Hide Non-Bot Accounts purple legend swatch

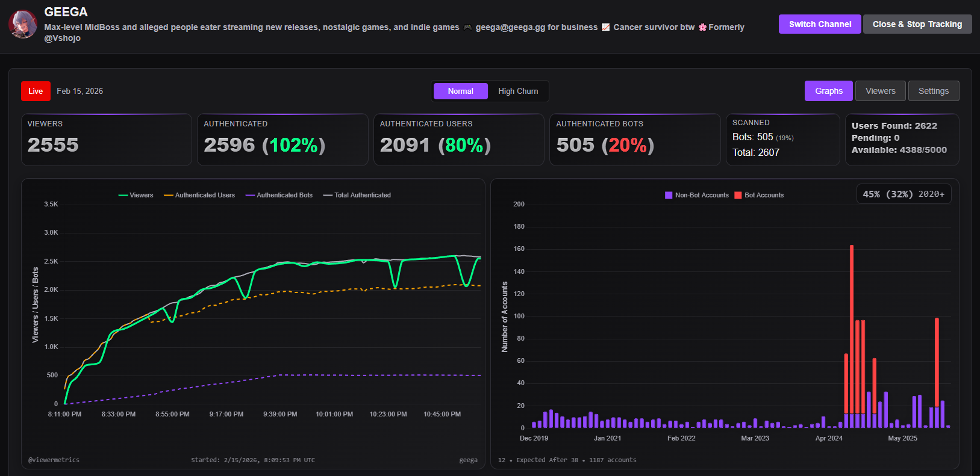tap(669, 195)
